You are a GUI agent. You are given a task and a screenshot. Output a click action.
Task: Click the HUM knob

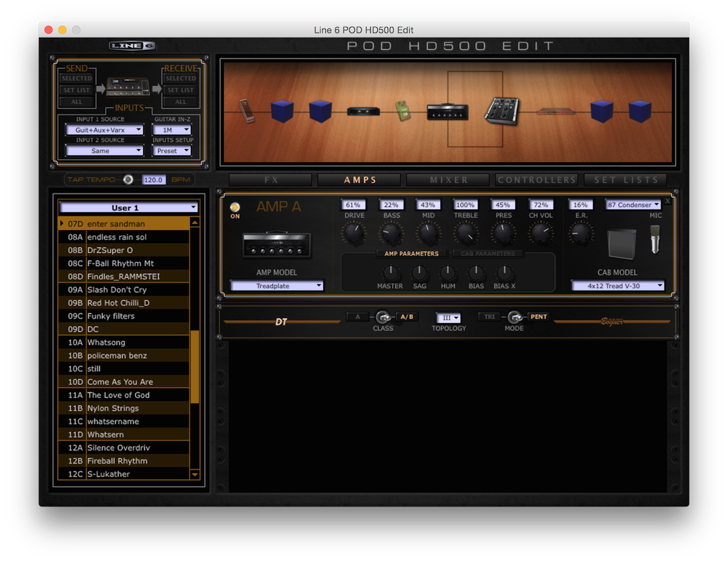[x=448, y=272]
